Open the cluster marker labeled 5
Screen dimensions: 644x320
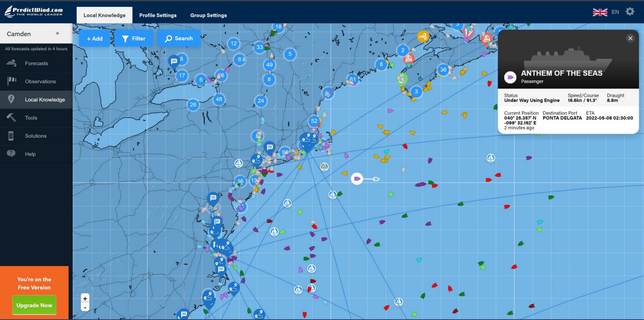[290, 54]
